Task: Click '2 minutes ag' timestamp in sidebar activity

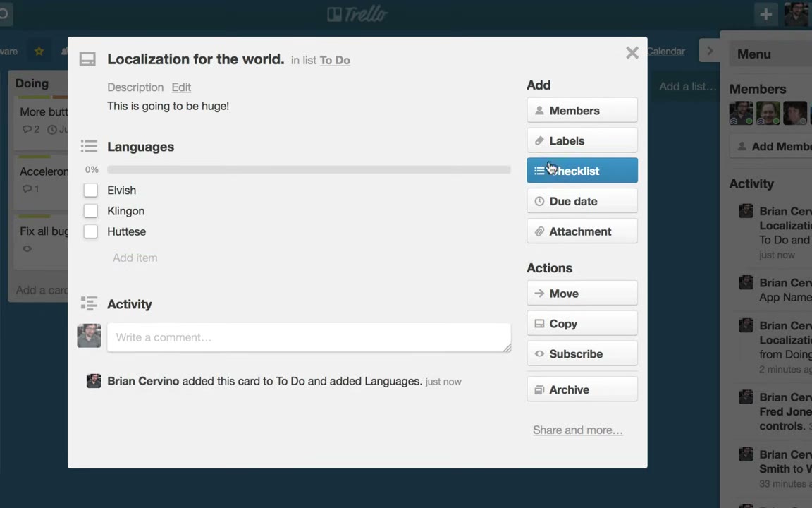Action: 785,369
